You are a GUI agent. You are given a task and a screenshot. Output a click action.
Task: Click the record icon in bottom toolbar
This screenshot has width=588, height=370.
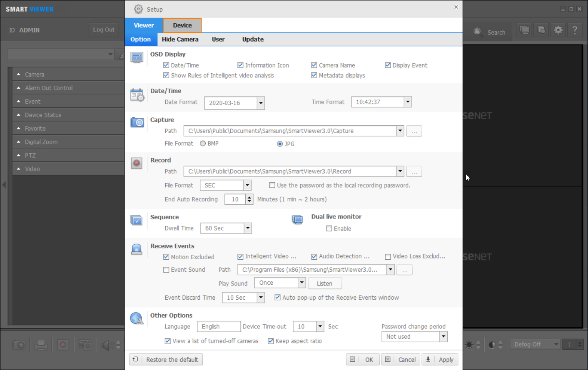coord(63,345)
